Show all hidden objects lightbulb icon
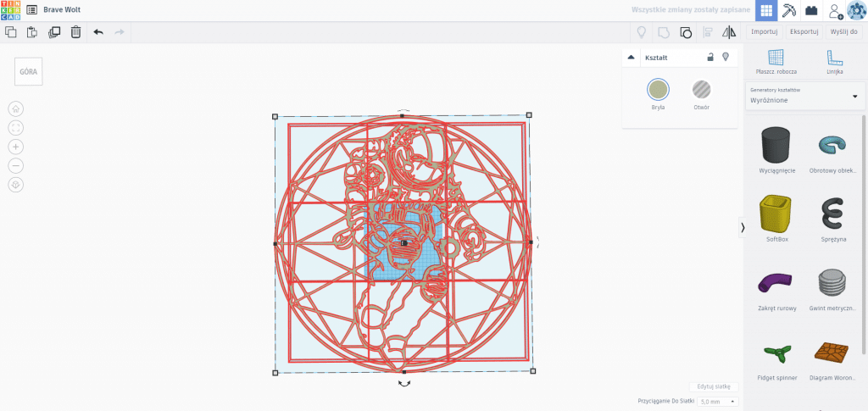Image resolution: width=868 pixels, height=411 pixels. [x=642, y=32]
